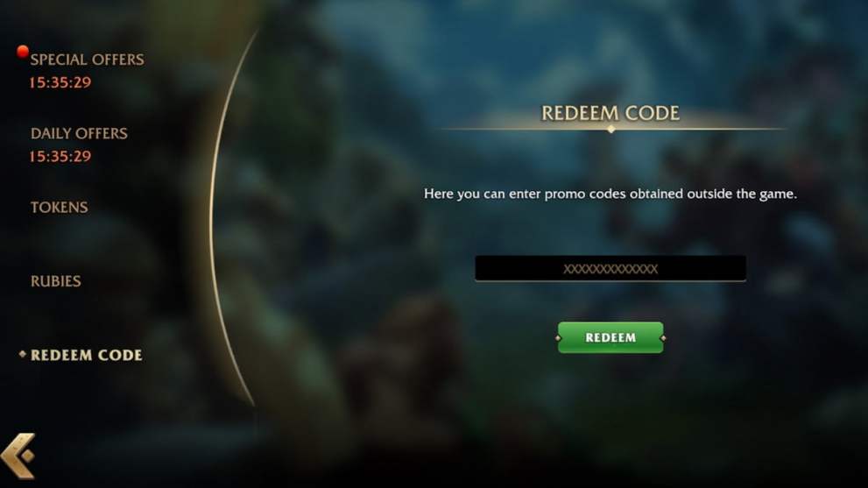868x488 pixels.
Task: Click the diamond ornament under the Redeem Code title
Action: pyautogui.click(x=610, y=129)
